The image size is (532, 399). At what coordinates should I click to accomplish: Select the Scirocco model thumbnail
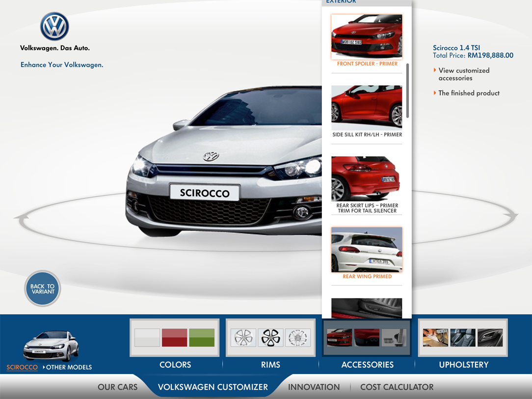[51, 346]
